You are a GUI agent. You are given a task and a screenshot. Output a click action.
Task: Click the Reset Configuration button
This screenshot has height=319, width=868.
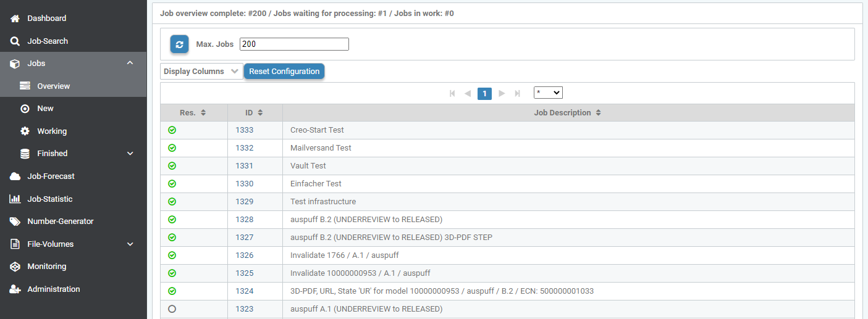(x=284, y=72)
